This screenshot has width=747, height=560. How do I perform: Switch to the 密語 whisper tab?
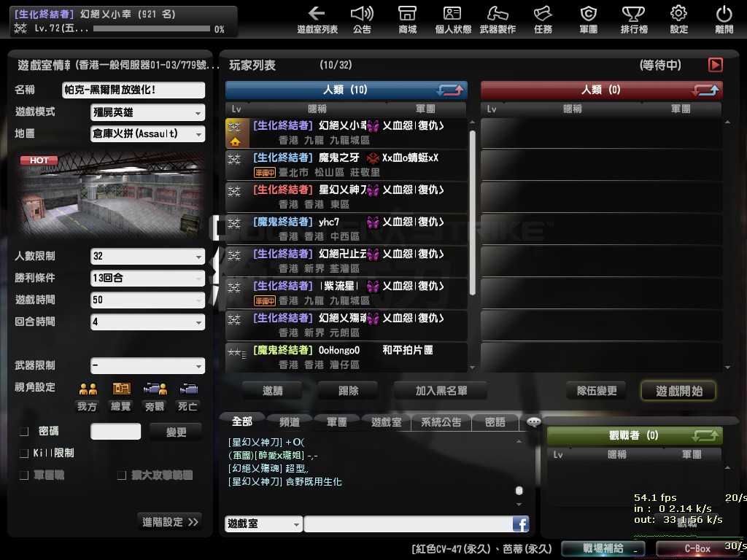pos(495,422)
